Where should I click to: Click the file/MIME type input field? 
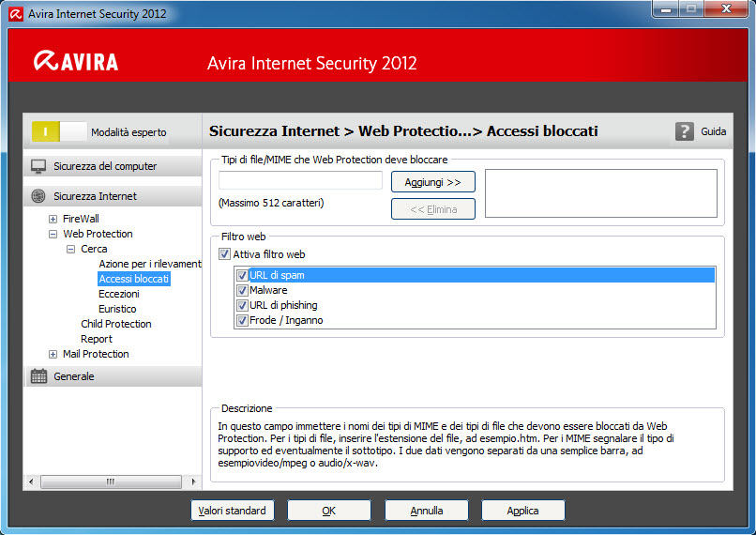pos(300,180)
